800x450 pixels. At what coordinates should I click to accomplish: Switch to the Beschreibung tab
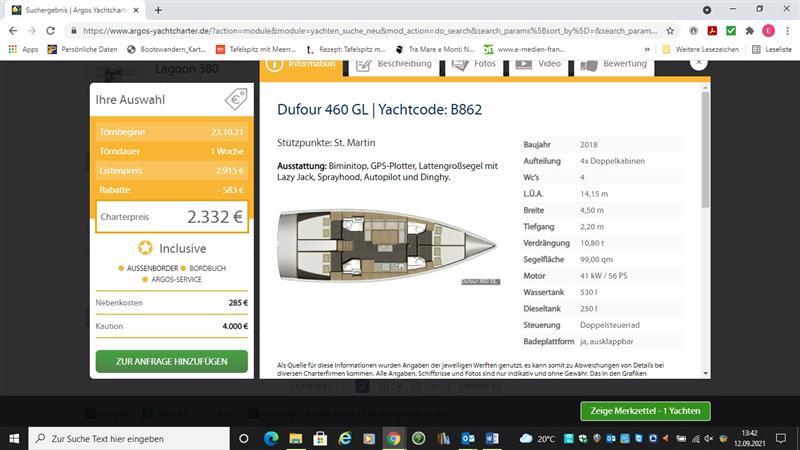click(x=393, y=64)
